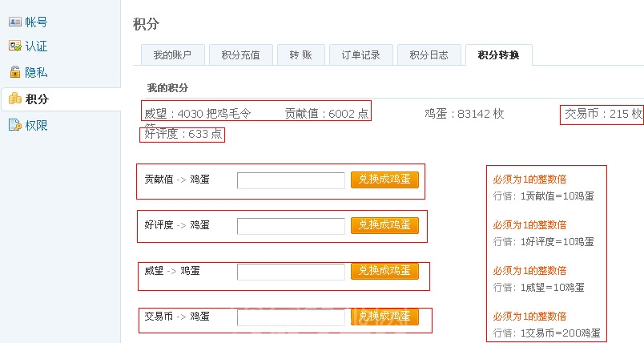Viewport: 644px width, 343px height.
Task: Open the 积分充值 tab
Action: point(240,55)
